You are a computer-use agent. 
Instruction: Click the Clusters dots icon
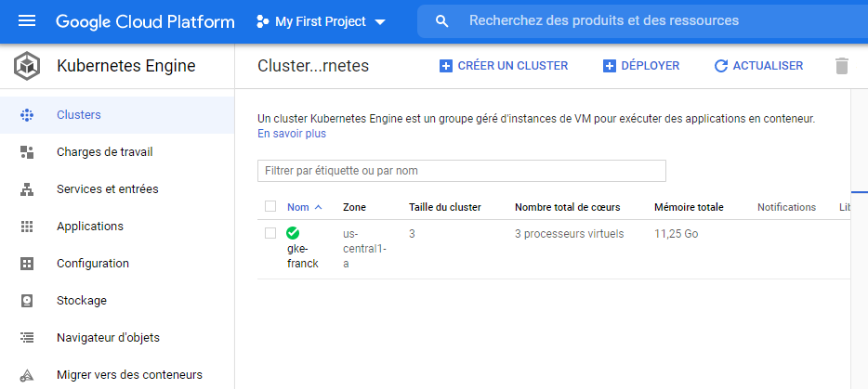click(27, 115)
